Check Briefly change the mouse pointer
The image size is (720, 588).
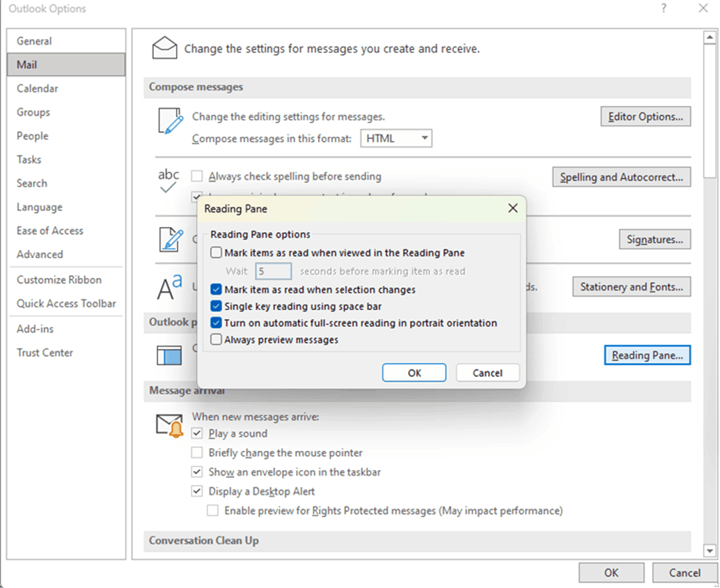coord(197,452)
